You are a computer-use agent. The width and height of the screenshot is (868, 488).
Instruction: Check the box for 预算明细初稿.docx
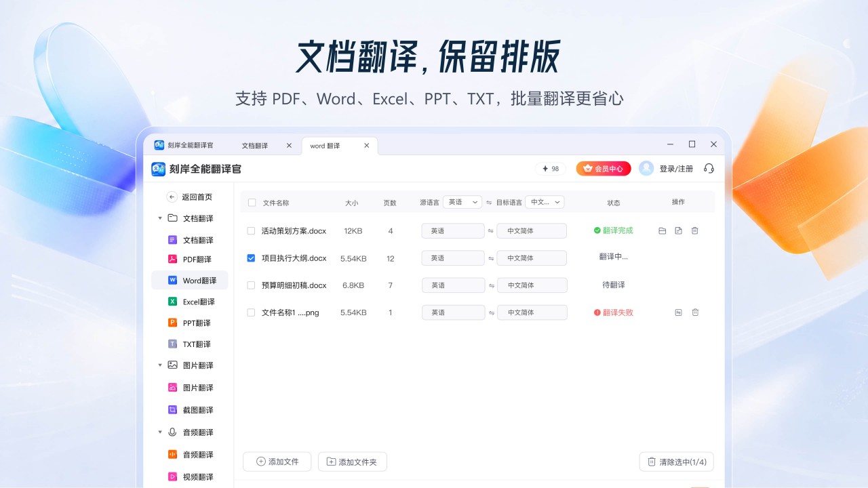coord(251,285)
